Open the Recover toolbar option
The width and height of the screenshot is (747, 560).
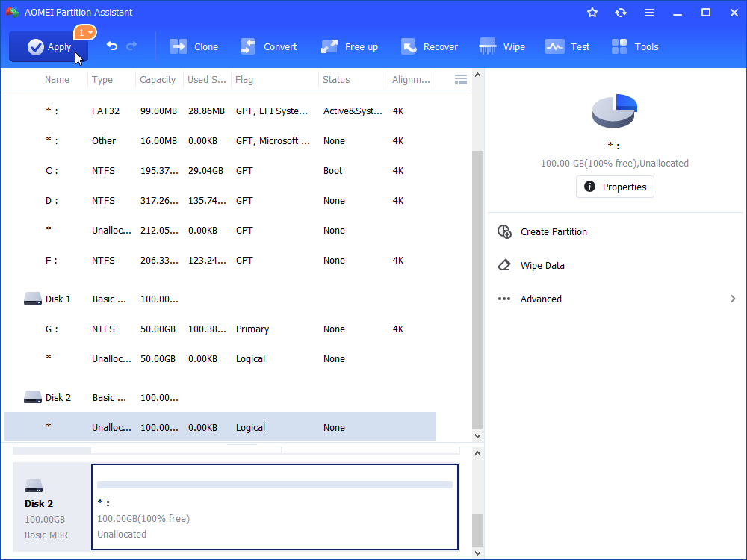pos(430,46)
